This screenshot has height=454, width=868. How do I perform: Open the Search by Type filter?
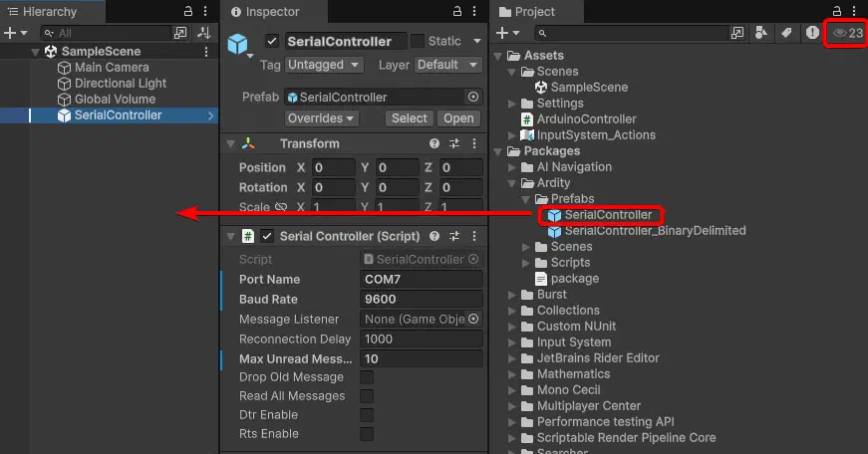761,33
